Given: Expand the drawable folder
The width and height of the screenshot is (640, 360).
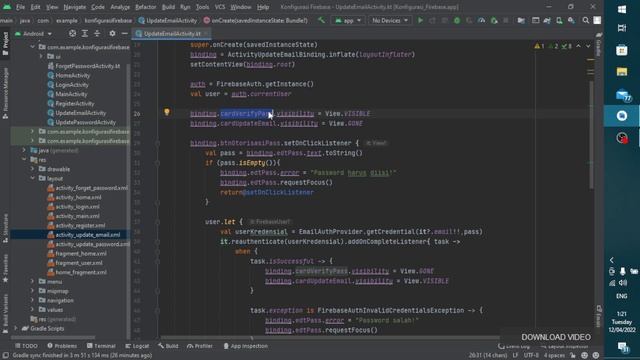Looking at the screenshot, I should pos(32,169).
